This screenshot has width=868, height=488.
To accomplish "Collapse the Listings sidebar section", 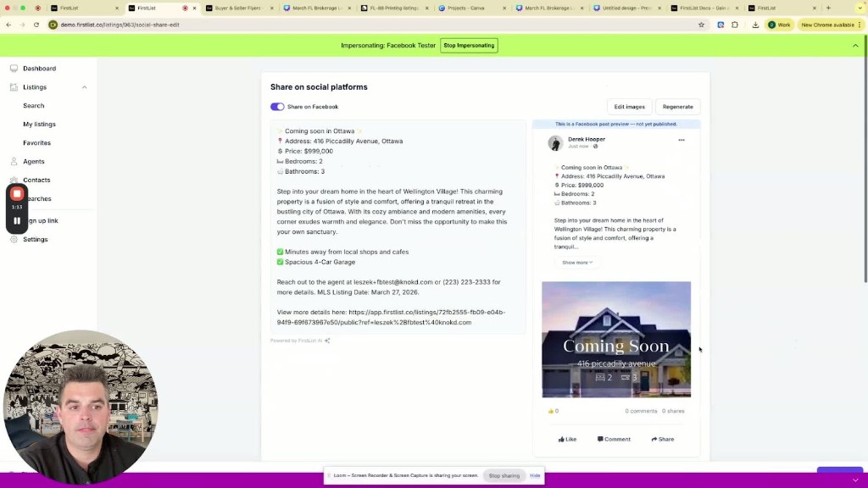I will (x=84, y=87).
